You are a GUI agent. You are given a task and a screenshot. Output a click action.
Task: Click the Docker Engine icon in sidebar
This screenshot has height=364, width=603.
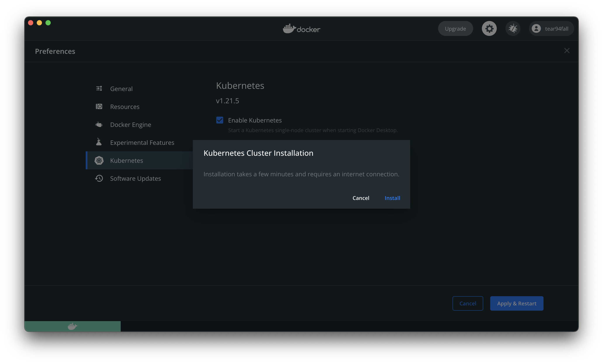pyautogui.click(x=99, y=125)
